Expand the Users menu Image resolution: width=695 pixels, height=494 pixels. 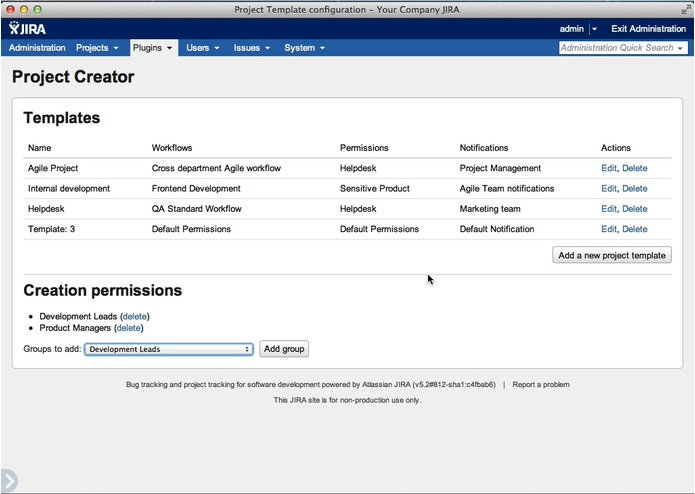click(203, 48)
